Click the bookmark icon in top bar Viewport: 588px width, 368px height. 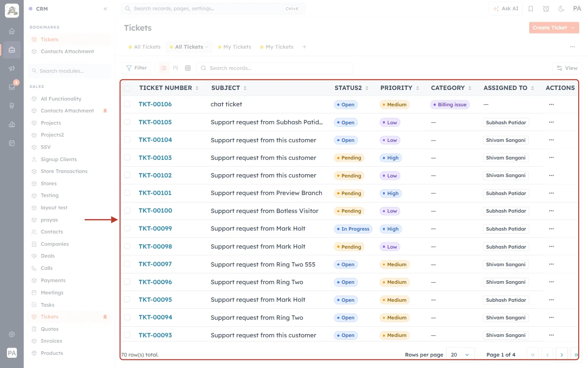pyautogui.click(x=531, y=9)
